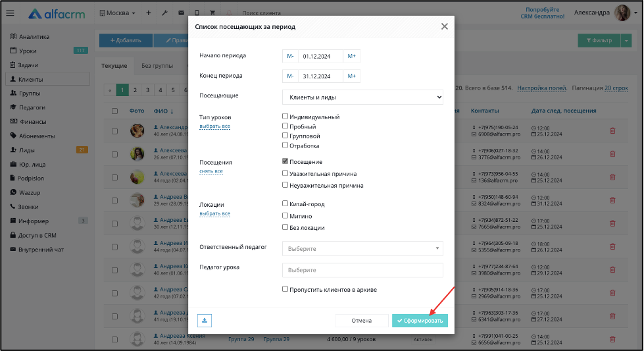
Task: Tick the Пропустить клиентов в архиве checkbox
Action: [x=285, y=289]
